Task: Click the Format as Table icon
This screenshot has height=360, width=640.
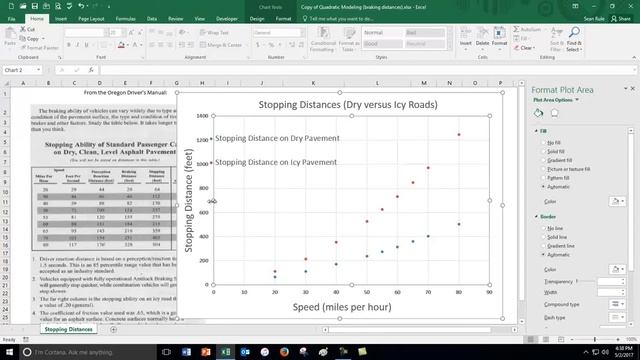Action: [349, 33]
